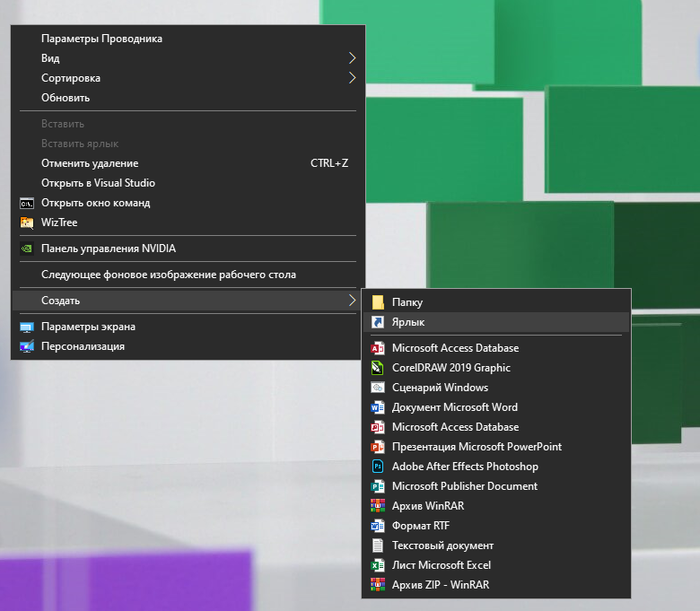Click the Персонализация icon
The image size is (700, 611).
tap(27, 346)
